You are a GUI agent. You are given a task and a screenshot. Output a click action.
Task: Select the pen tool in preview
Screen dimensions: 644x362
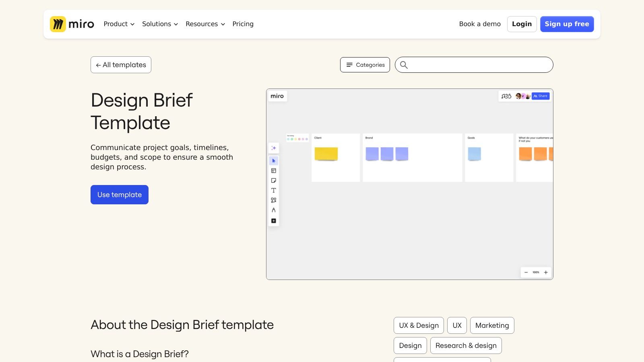coord(274,210)
